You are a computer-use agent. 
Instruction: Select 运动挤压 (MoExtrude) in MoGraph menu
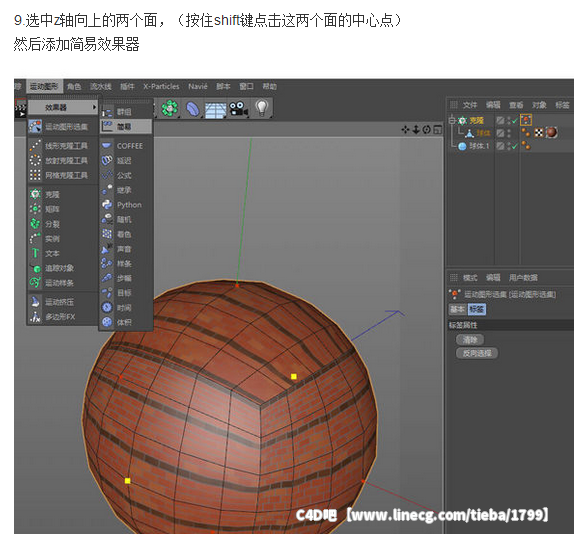point(62,302)
